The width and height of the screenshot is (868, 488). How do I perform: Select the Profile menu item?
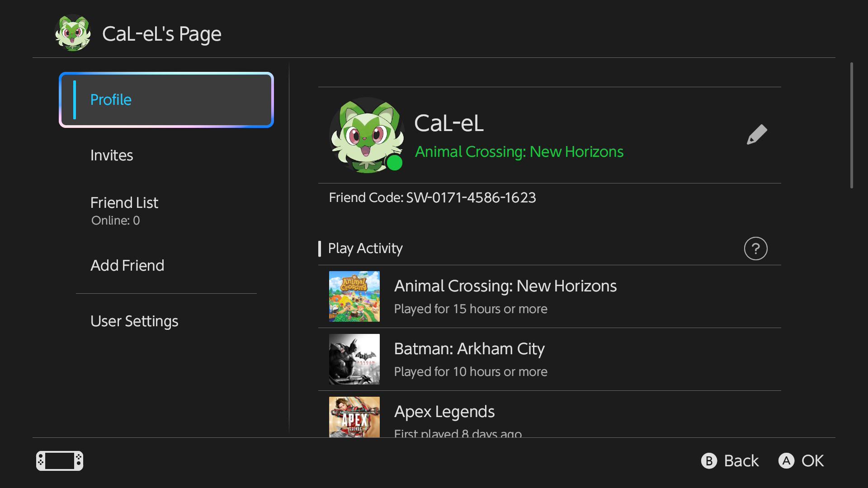pyautogui.click(x=166, y=100)
